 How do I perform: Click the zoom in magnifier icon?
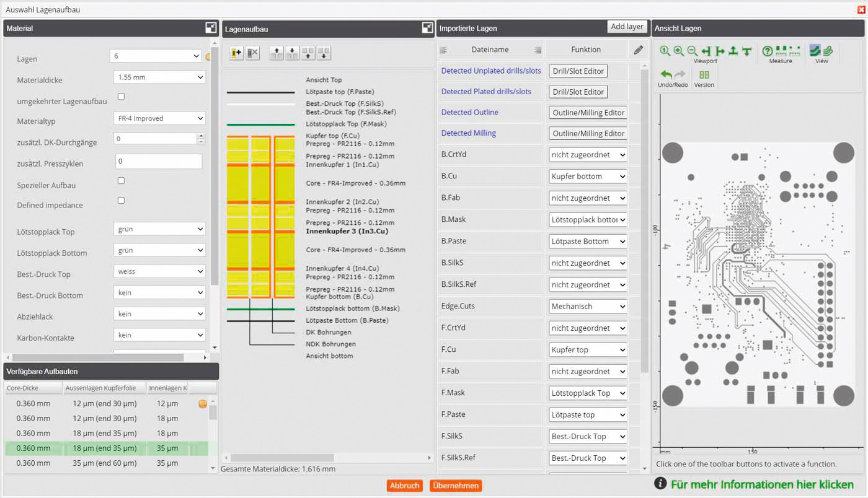679,51
